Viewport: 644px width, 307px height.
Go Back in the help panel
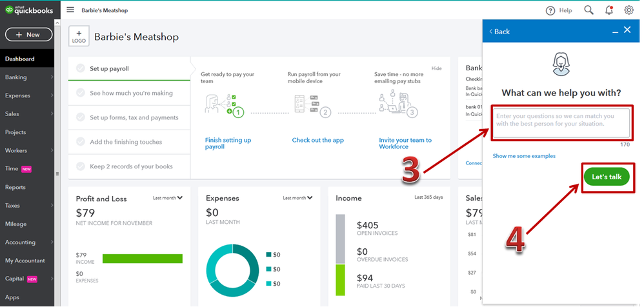[x=499, y=32]
